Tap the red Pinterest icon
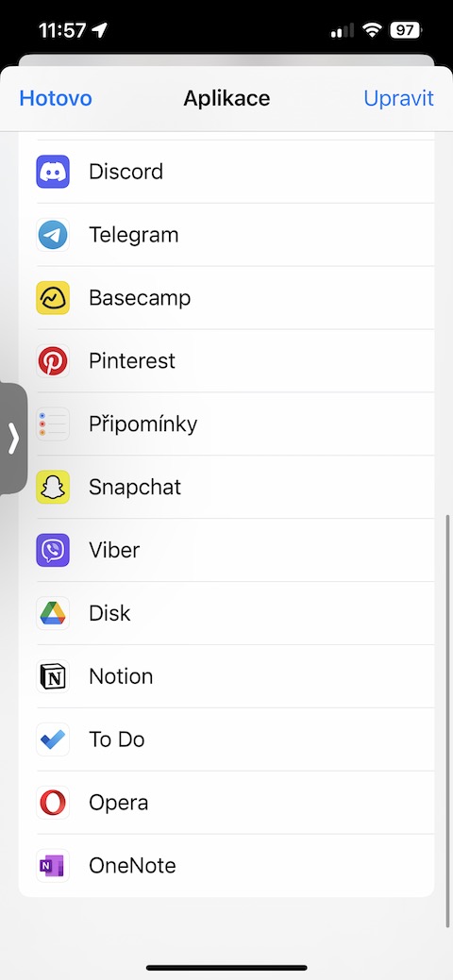The image size is (453, 980). pyautogui.click(x=53, y=361)
